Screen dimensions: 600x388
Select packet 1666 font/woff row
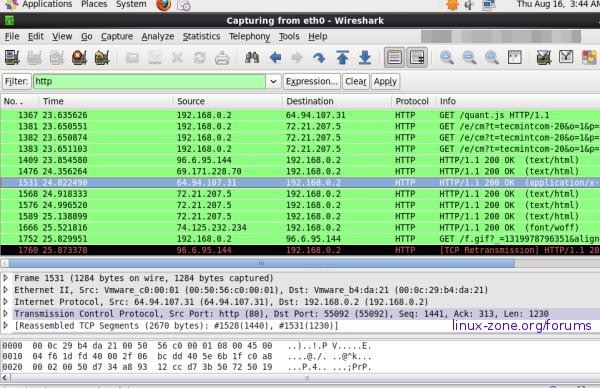tap(300, 227)
